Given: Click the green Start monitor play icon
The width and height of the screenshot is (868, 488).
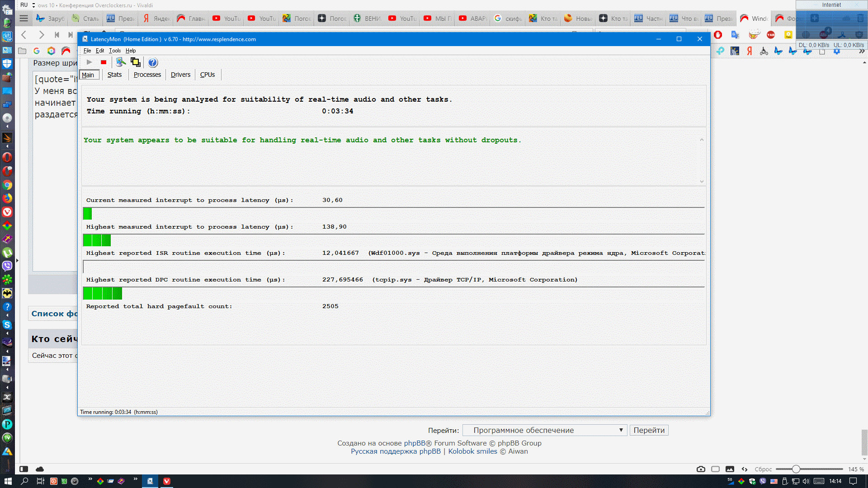Looking at the screenshot, I should click(x=89, y=62).
